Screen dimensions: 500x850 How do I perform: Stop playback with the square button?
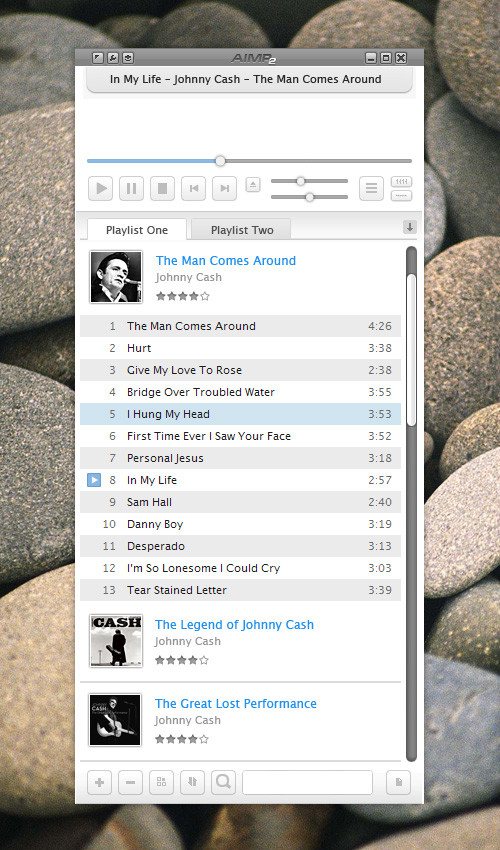[162, 189]
